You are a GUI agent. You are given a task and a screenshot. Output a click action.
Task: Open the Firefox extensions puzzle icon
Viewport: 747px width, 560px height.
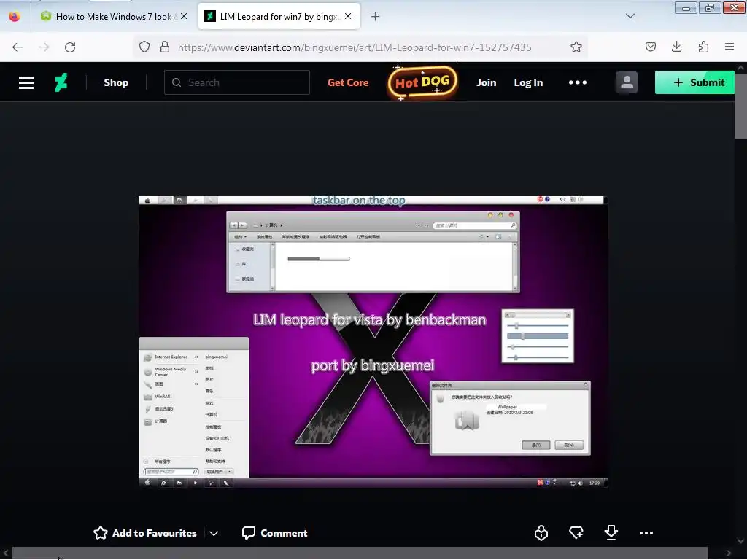pyautogui.click(x=703, y=47)
